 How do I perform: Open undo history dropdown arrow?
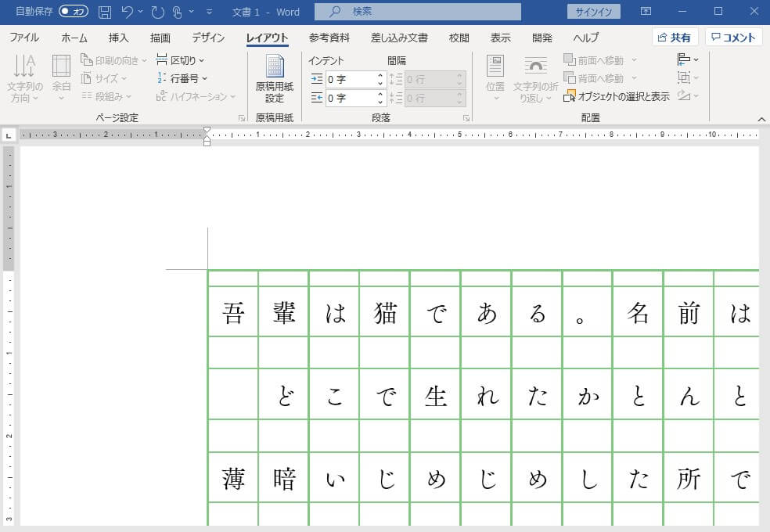(141, 11)
